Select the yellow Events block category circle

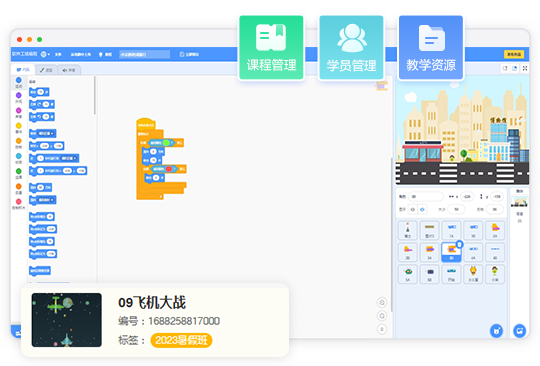click(19, 126)
